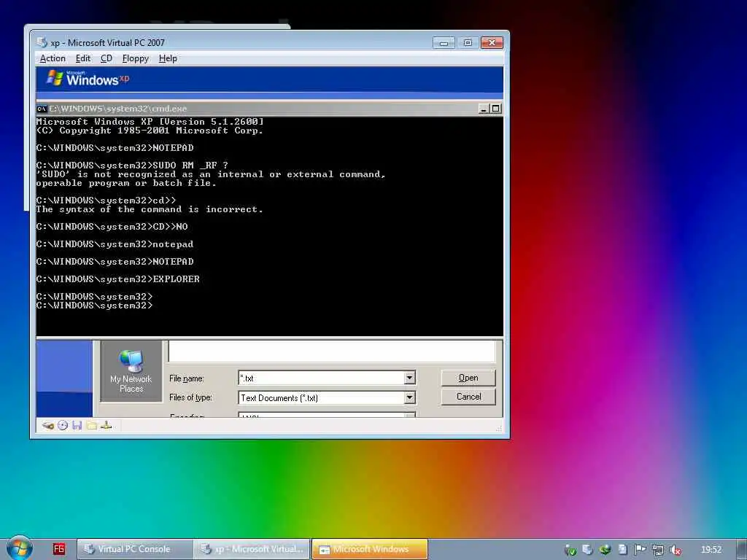Restore down the Virtual PC window
The image size is (747, 560).
[468, 43]
